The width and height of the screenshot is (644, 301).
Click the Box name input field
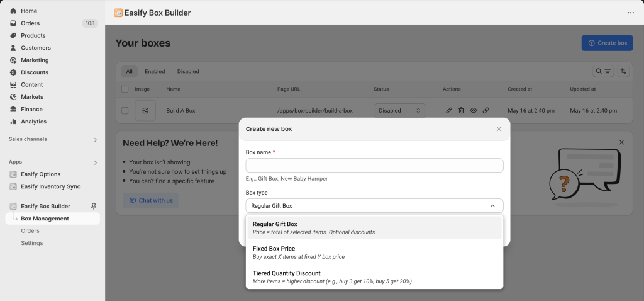[374, 166]
